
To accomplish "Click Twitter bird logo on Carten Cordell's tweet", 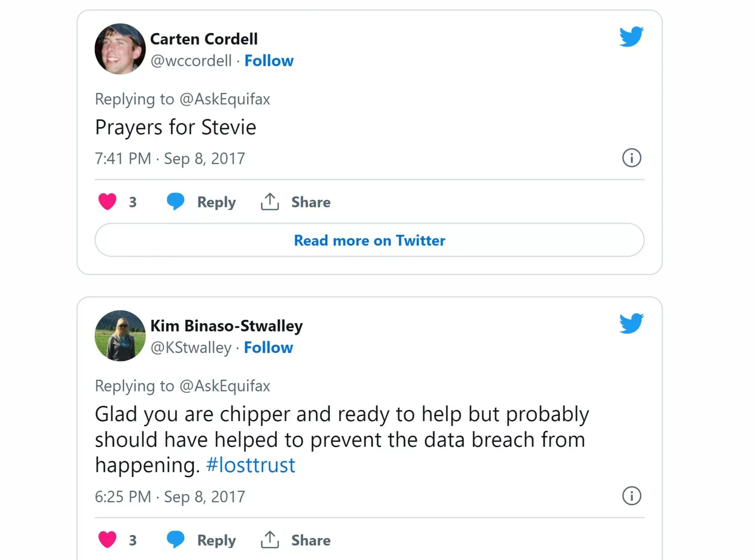I will tap(631, 37).
